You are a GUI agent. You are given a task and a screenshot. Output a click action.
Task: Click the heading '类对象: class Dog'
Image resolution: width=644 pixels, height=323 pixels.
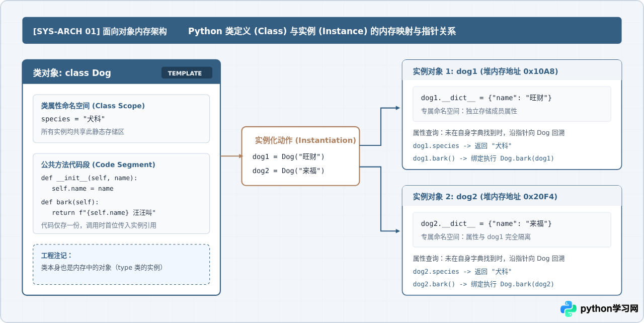pyautogui.click(x=72, y=73)
